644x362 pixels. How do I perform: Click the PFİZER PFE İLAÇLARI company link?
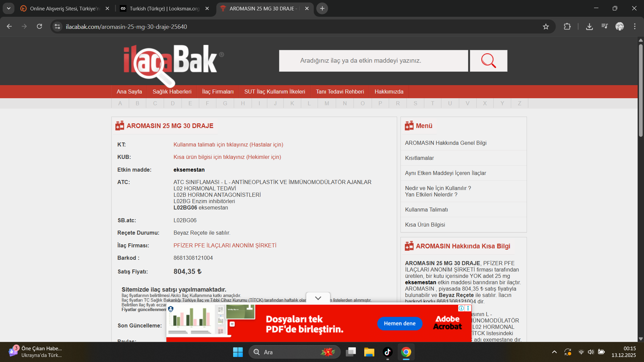(x=225, y=245)
